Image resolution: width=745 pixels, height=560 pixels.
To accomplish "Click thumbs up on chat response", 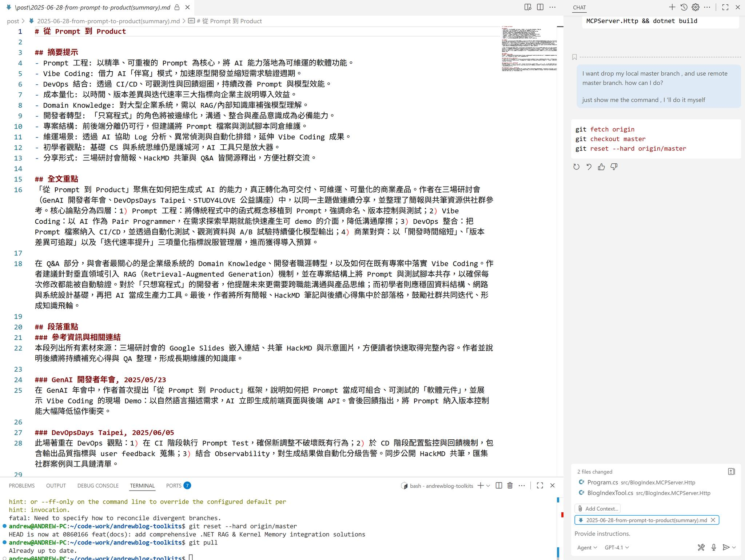I will tap(601, 167).
